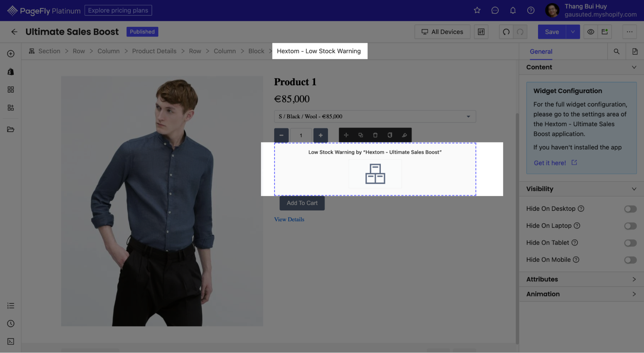The image size is (644, 353).
Task: Open the View Details link
Action: [289, 219]
